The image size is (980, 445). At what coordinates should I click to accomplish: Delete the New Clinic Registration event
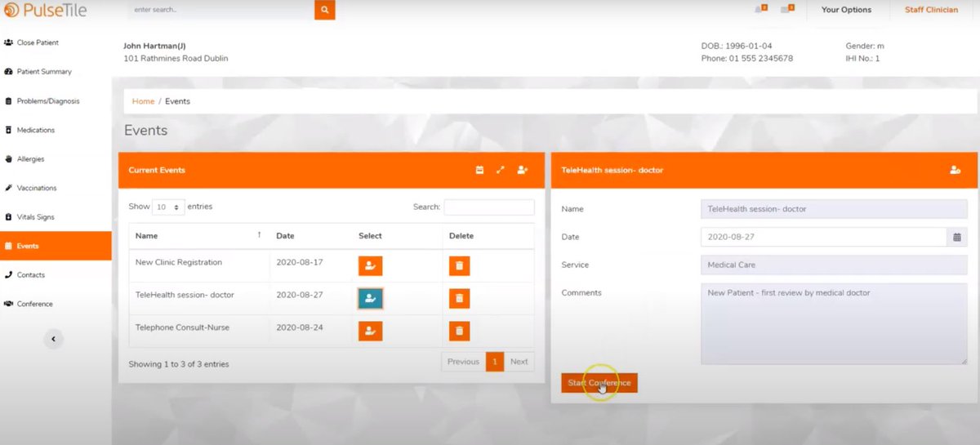[459, 265]
